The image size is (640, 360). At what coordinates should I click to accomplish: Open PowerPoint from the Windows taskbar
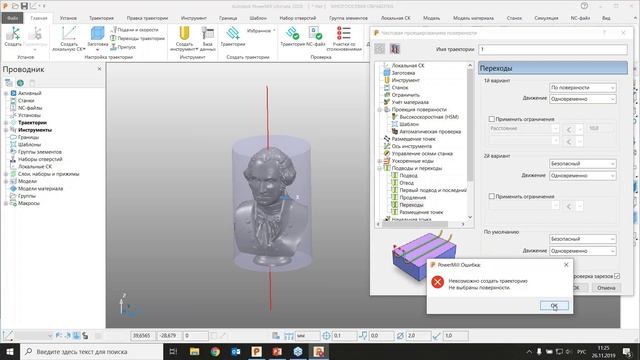pos(277,351)
